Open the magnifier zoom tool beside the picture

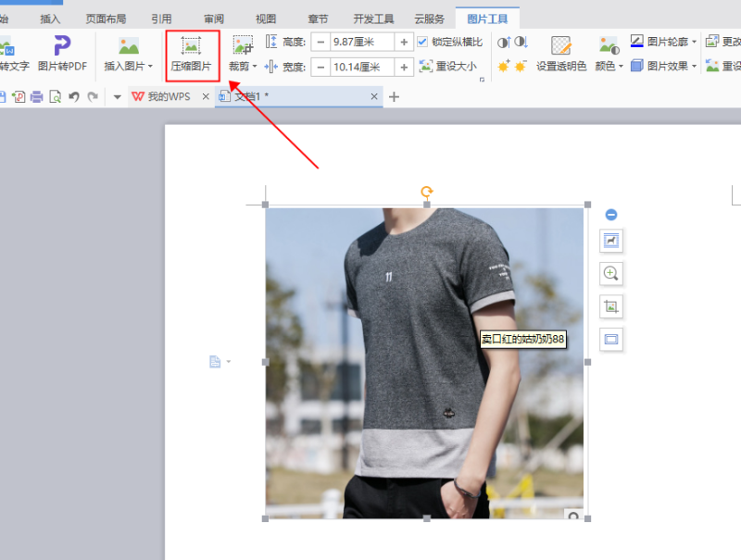coord(612,273)
